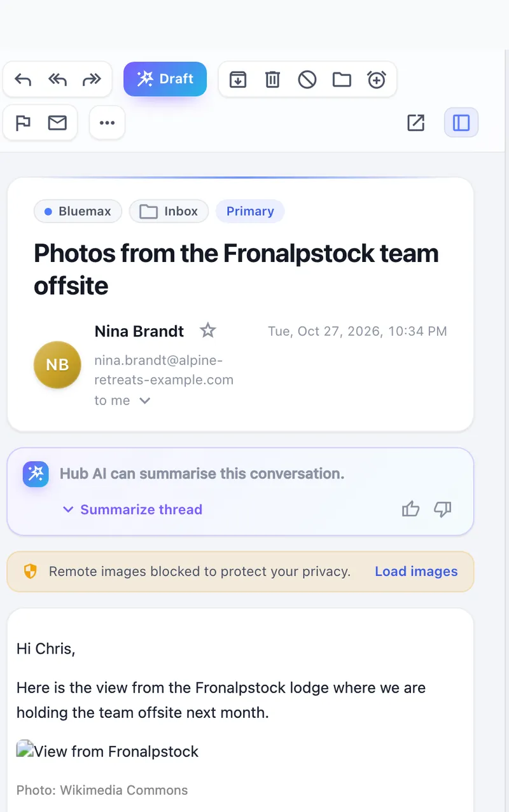
Task: Move email to folder icon
Action: [342, 79]
